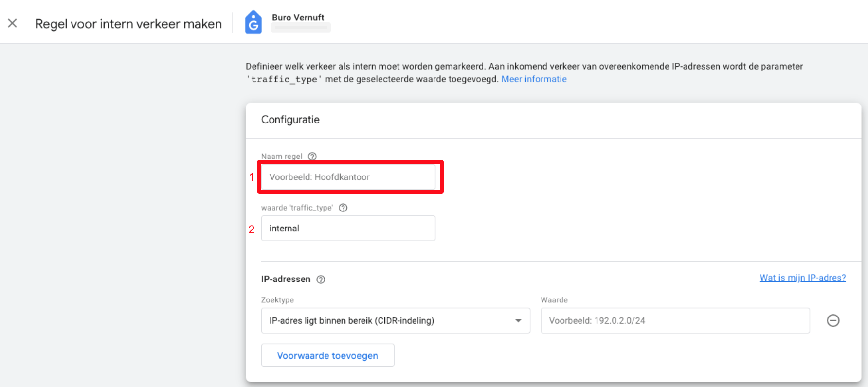Viewport: 868px width, 387px height.
Task: Click the Waarde IP address input
Action: point(675,321)
